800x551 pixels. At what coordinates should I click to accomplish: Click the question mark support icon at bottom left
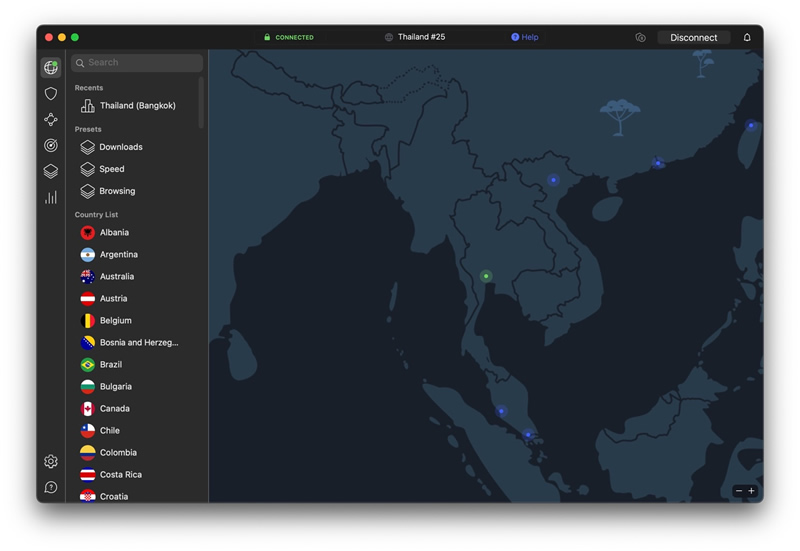50,487
